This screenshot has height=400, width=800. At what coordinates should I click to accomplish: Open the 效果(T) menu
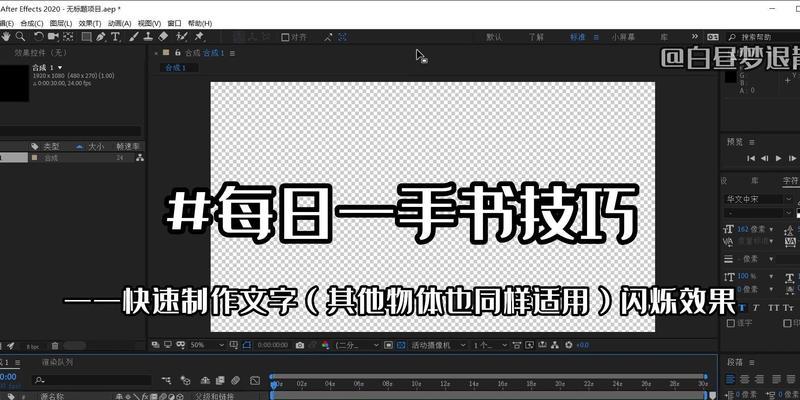tap(90, 23)
